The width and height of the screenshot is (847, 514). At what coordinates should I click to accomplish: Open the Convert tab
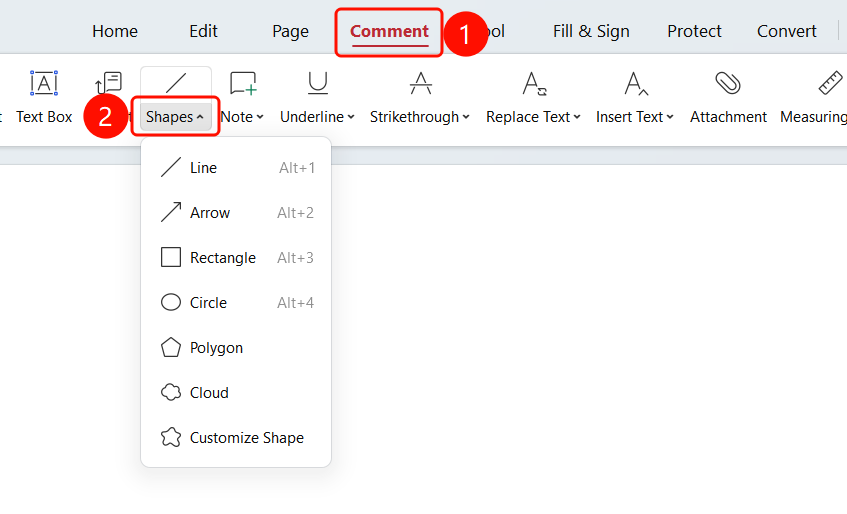(x=786, y=31)
